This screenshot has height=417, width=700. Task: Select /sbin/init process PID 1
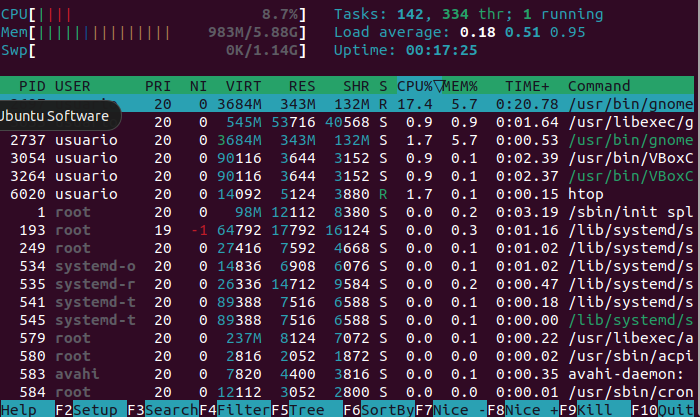347,212
